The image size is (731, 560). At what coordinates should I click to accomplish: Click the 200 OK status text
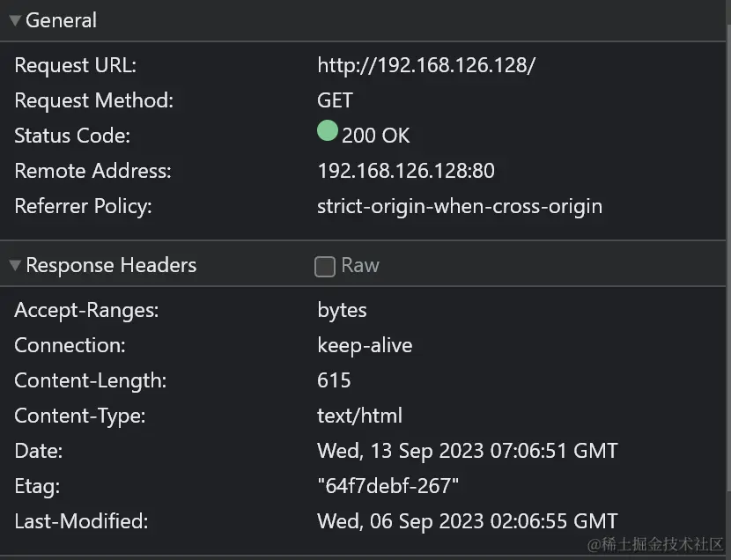[x=376, y=136]
